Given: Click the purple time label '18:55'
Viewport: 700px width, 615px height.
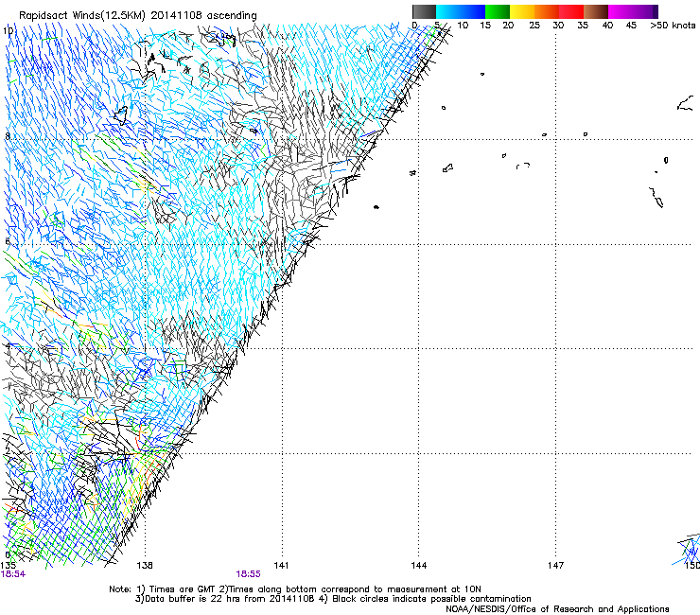Looking at the screenshot, I should click(248, 574).
